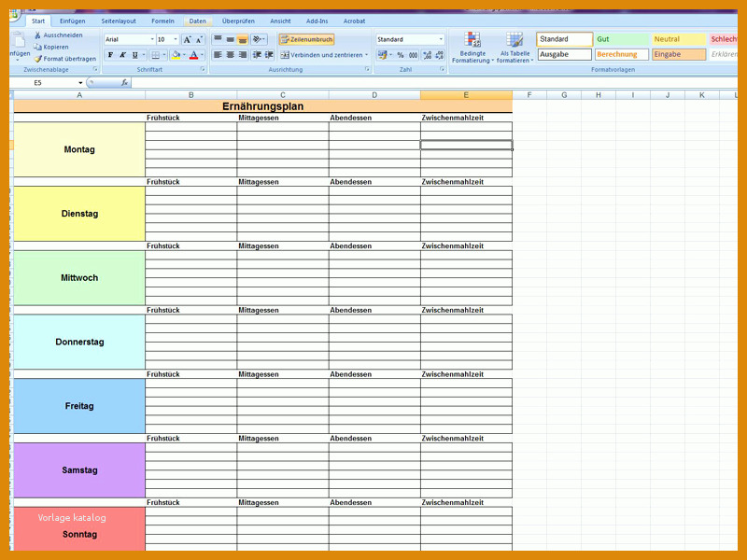Image resolution: width=747 pixels, height=560 pixels.
Task: Decrease font size with small A icon
Action: pyautogui.click(x=199, y=39)
